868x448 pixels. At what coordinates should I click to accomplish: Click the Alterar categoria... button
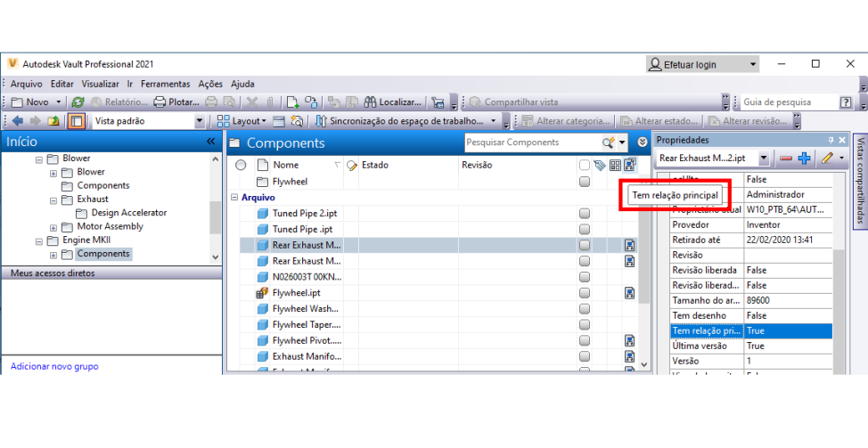565,121
